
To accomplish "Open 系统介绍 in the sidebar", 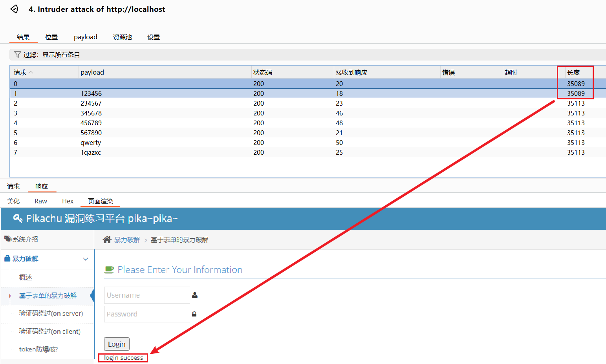I will pyautogui.click(x=26, y=239).
